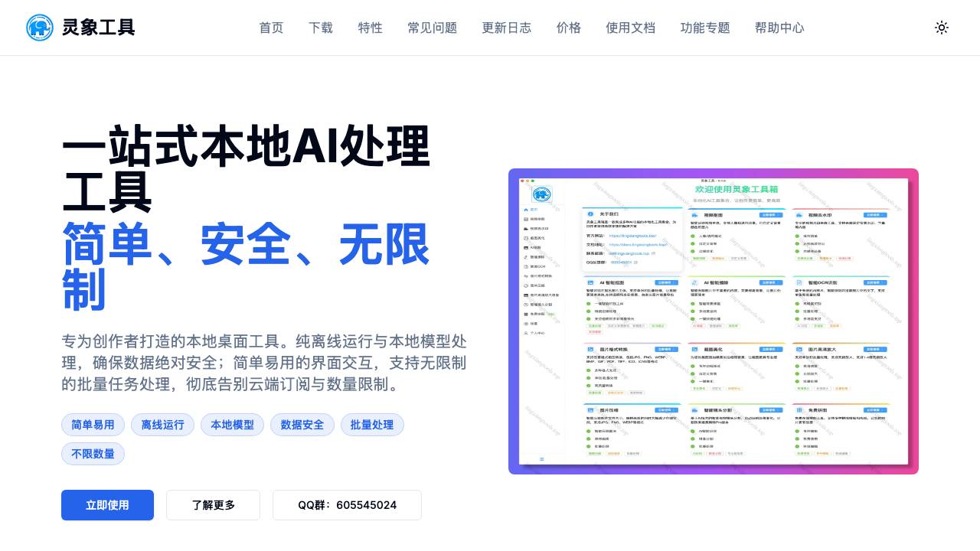Select the 数据安全 tag

click(302, 425)
